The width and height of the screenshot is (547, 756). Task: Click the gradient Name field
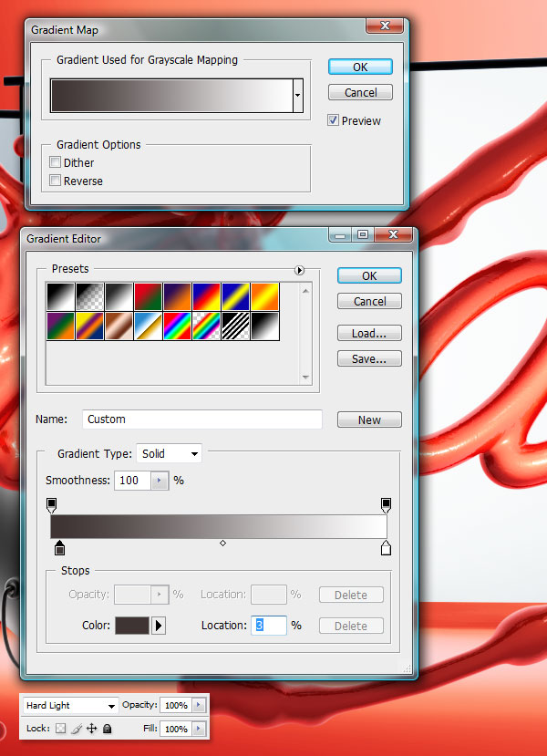(x=202, y=419)
